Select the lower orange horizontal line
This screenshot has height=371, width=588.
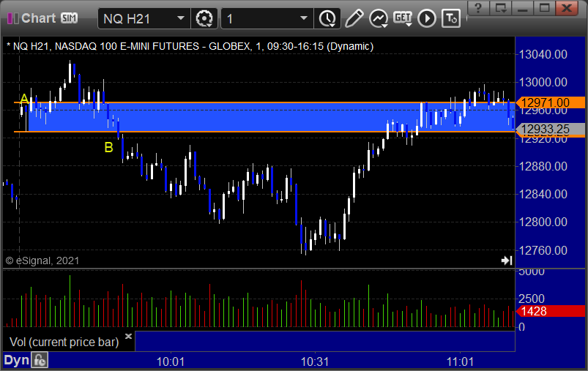click(x=264, y=132)
